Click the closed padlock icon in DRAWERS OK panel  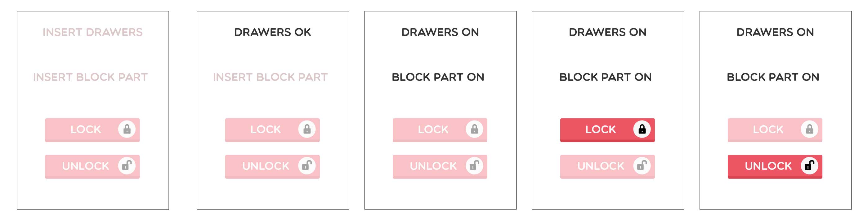[307, 129]
